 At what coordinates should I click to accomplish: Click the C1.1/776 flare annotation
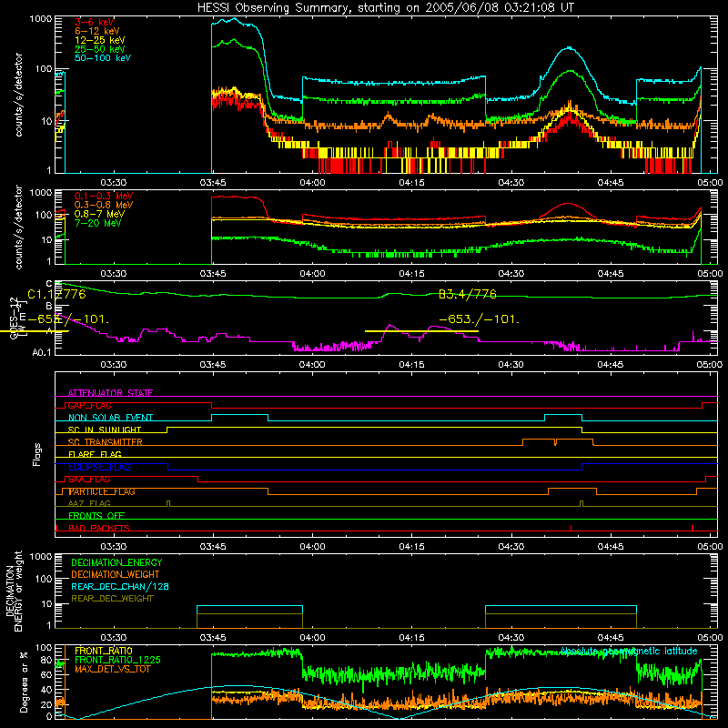(56, 294)
